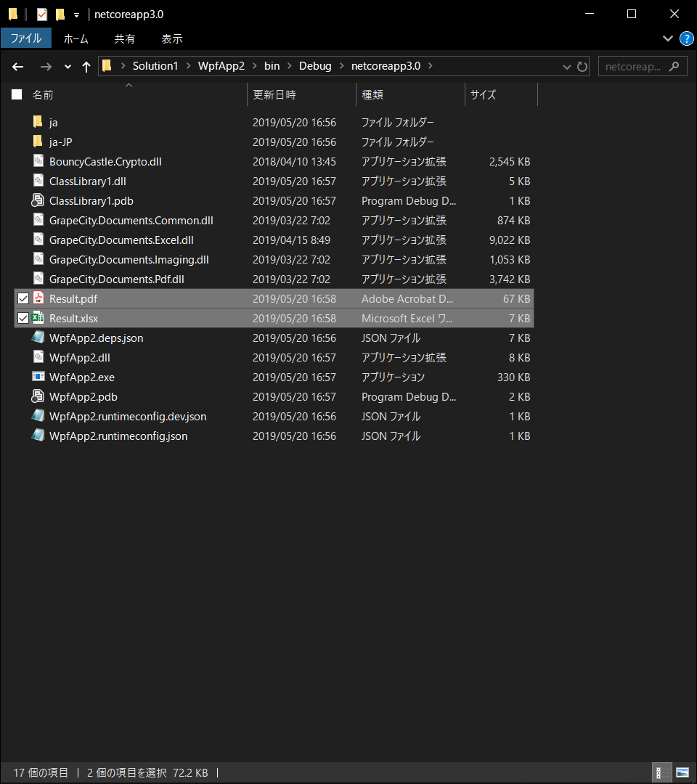Click the WpfApp2.exe application icon
Screen dimensions: 697x784
click(x=38, y=377)
